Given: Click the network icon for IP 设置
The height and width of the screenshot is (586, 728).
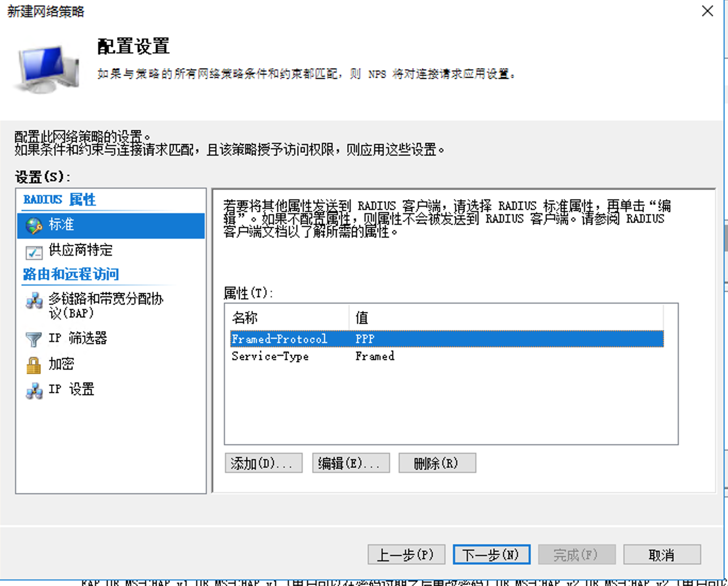Looking at the screenshot, I should [34, 390].
